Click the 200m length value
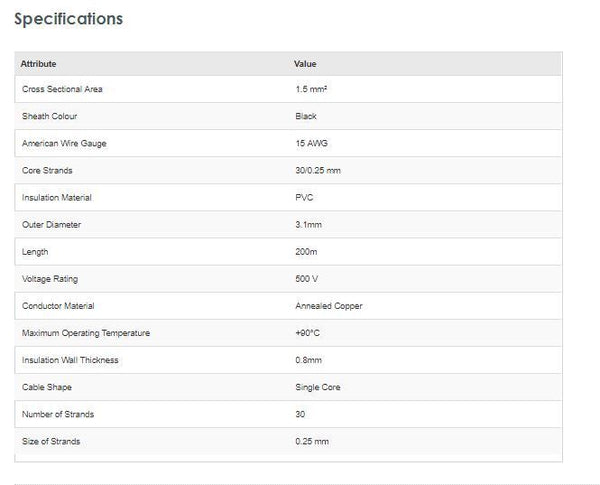Image resolution: width=600 pixels, height=485 pixels. (308, 252)
